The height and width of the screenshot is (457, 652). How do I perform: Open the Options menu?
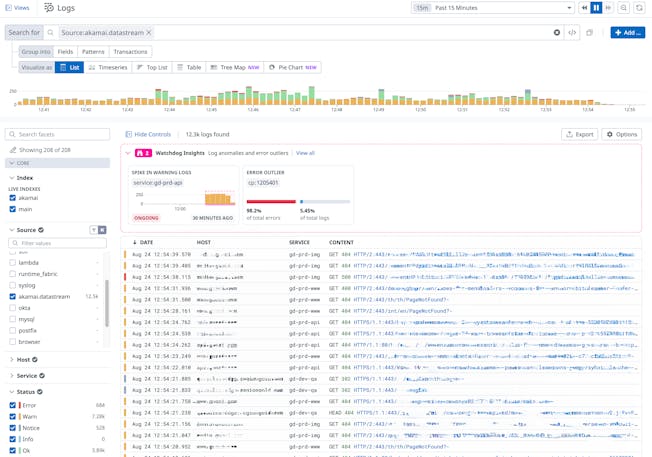(622, 134)
